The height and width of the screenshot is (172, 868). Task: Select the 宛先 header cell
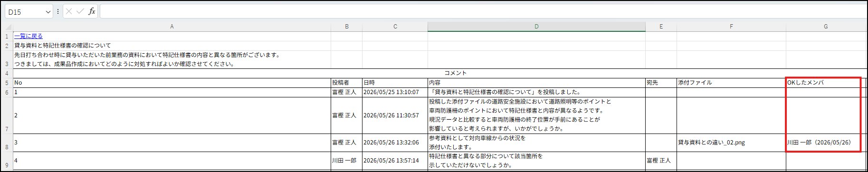[x=661, y=83]
